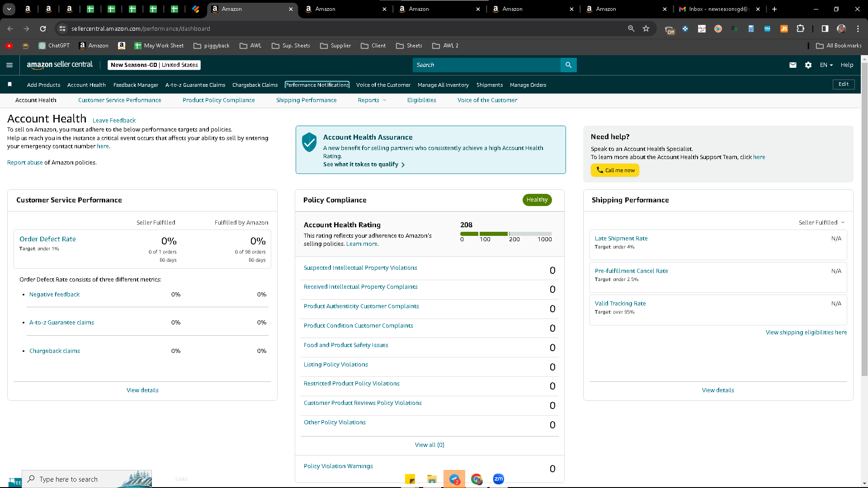Select Feedback Manager in the navigation bar
This screenshot has height=488, width=868.
(x=136, y=85)
